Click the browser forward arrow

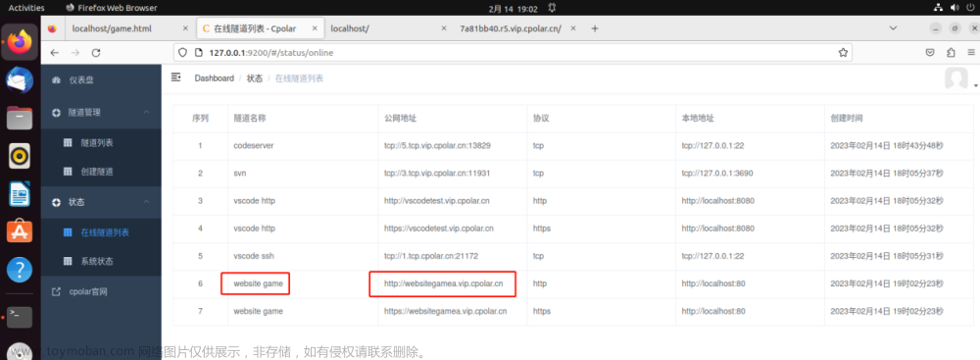pos(75,53)
